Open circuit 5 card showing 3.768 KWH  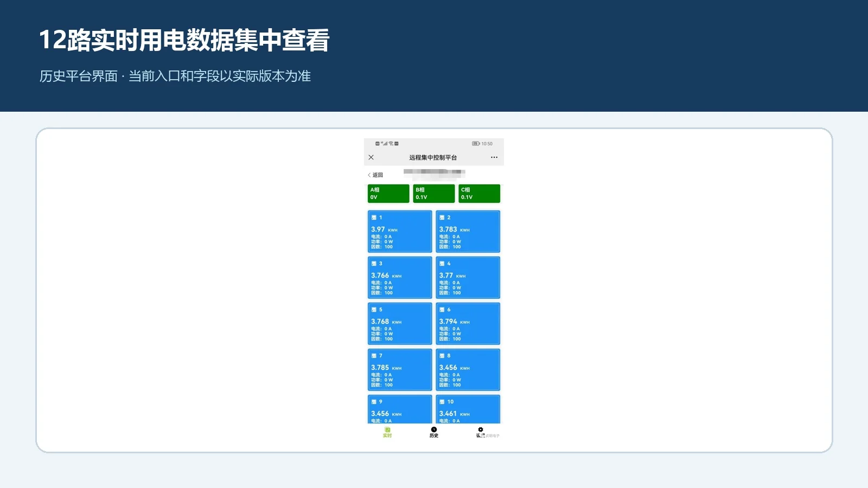[x=400, y=324]
